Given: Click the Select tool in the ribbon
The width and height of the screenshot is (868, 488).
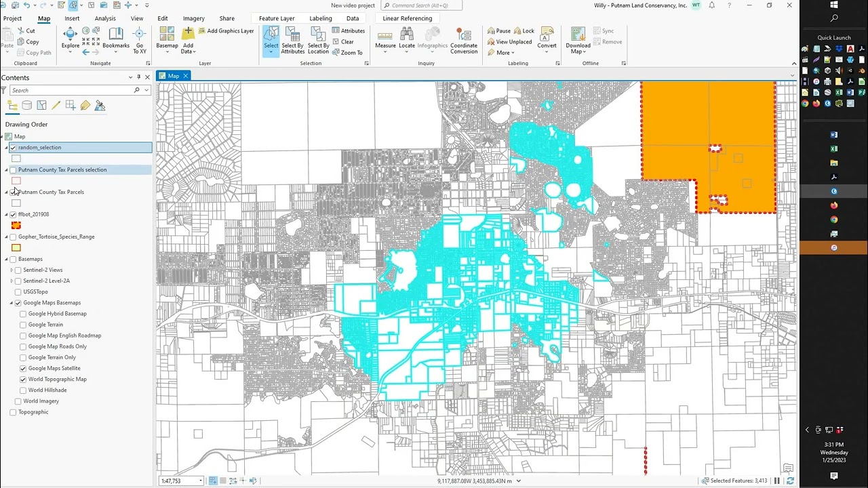Looking at the screenshot, I should (x=271, y=41).
